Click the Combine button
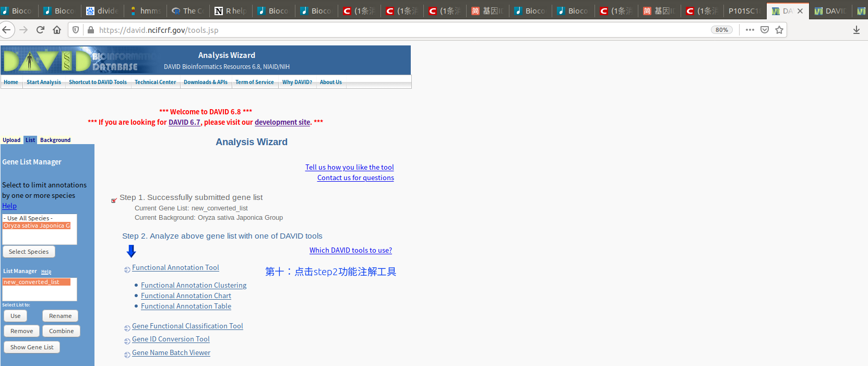The width and height of the screenshot is (868, 366). pos(61,331)
